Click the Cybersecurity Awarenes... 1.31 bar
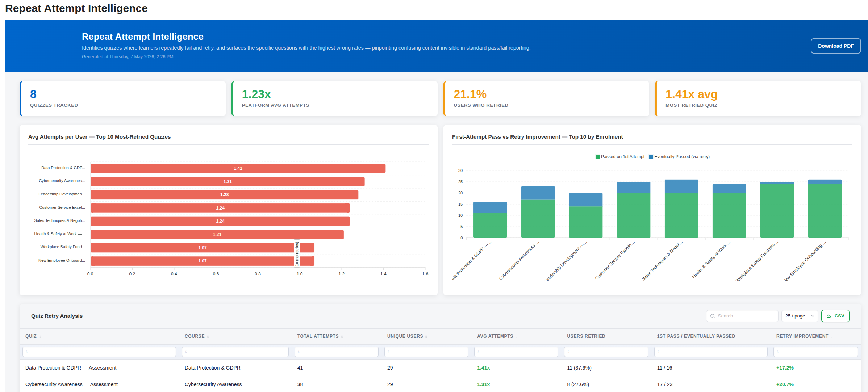868x392 pixels. click(228, 182)
